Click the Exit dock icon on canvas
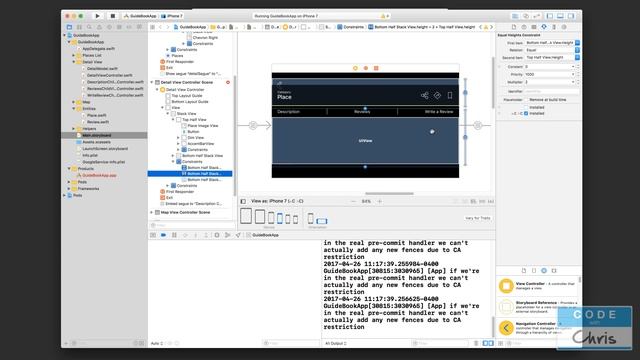 pyautogui.click(x=376, y=68)
